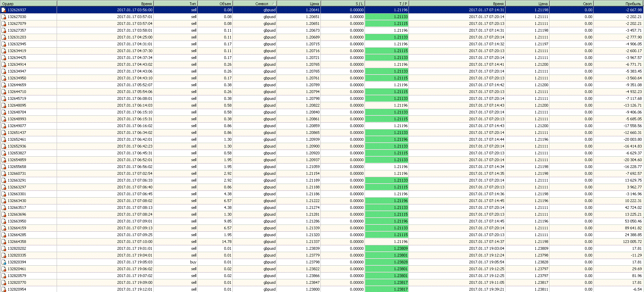Click the Время header next to Ордер
The image size is (644, 292).
pos(105,3)
